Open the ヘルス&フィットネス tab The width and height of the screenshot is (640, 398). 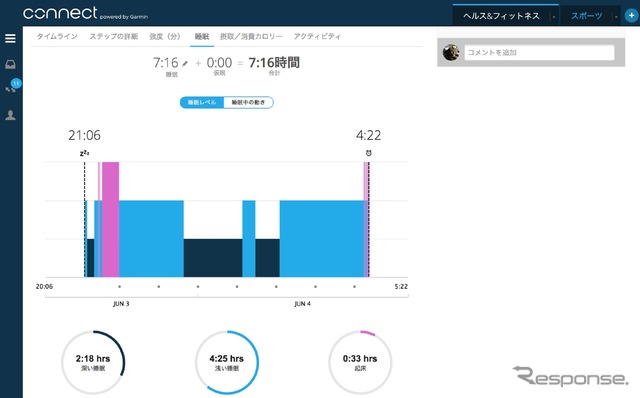[x=501, y=16]
